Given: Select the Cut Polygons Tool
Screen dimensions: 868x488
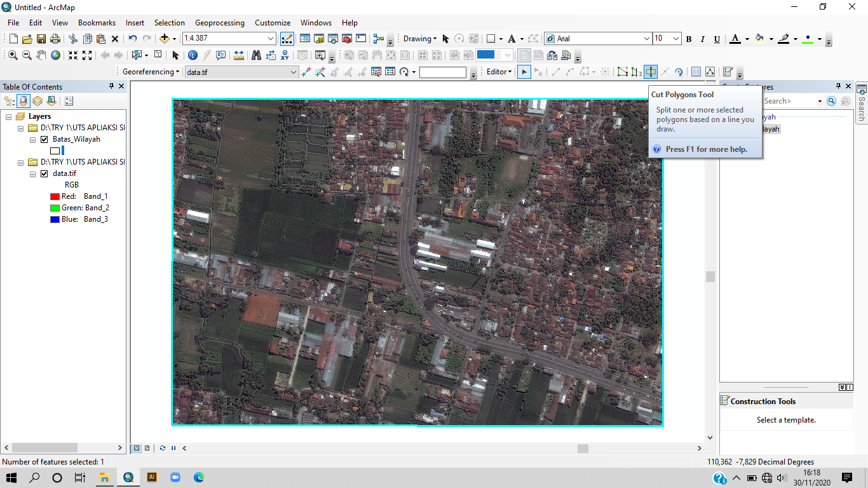Looking at the screenshot, I should click(650, 72).
